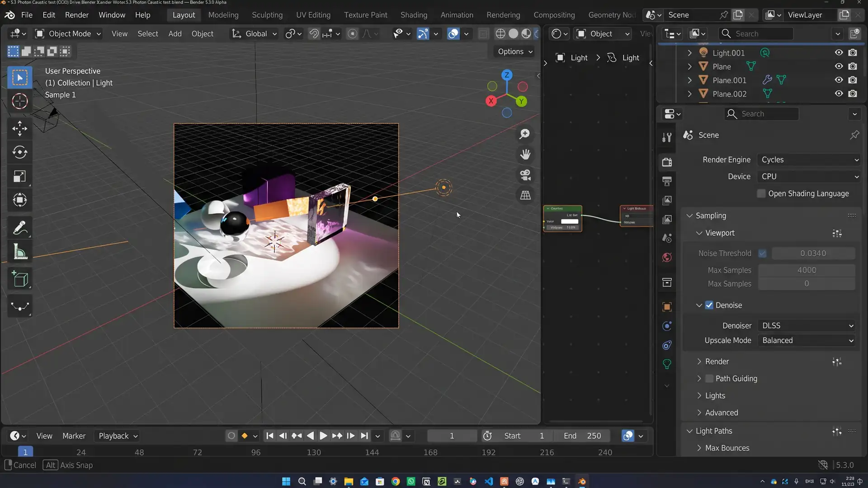Toggle camera view icon in viewport
868x488 pixels.
click(525, 175)
